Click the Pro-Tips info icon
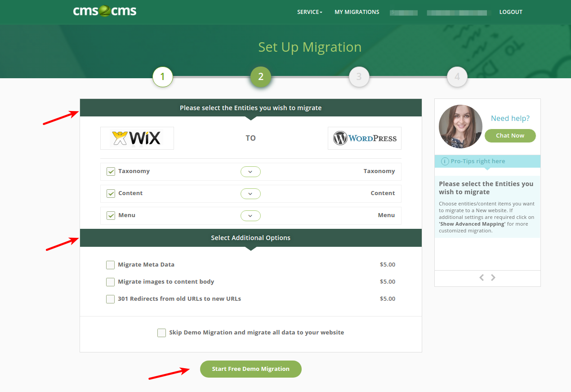 click(x=445, y=161)
